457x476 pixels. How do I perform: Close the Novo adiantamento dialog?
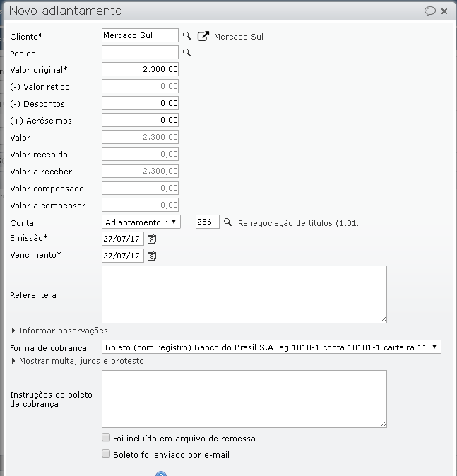pos(444,11)
